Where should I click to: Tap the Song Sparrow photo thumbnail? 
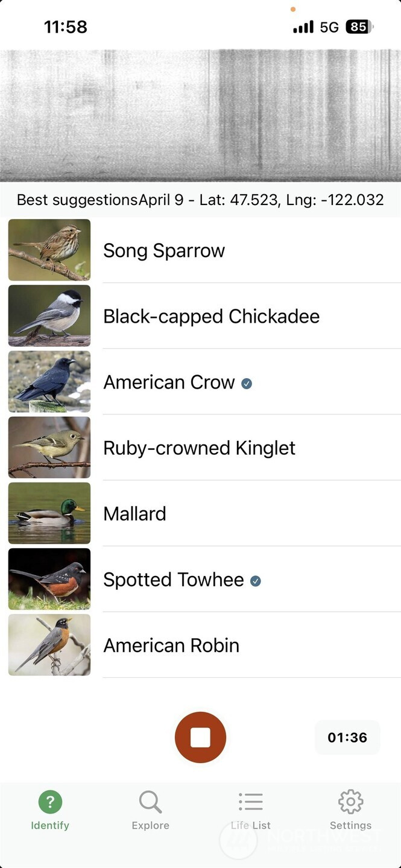[49, 250]
